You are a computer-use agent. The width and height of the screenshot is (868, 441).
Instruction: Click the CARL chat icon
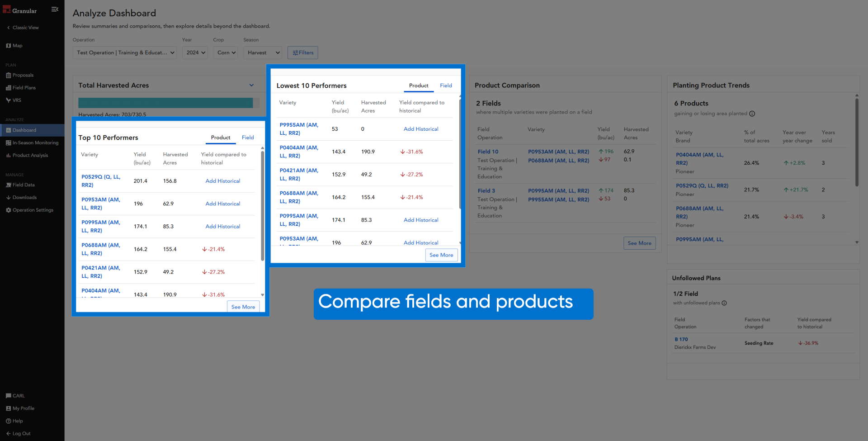[8, 396]
